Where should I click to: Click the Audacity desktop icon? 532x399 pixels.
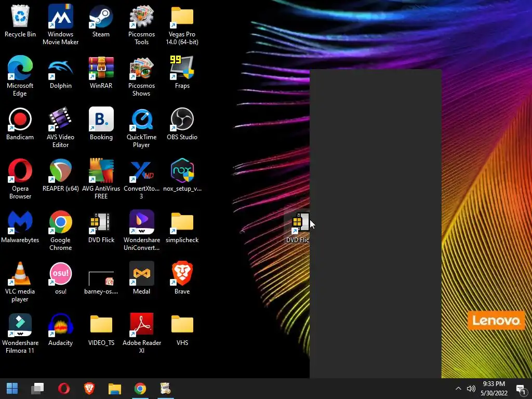point(60,330)
